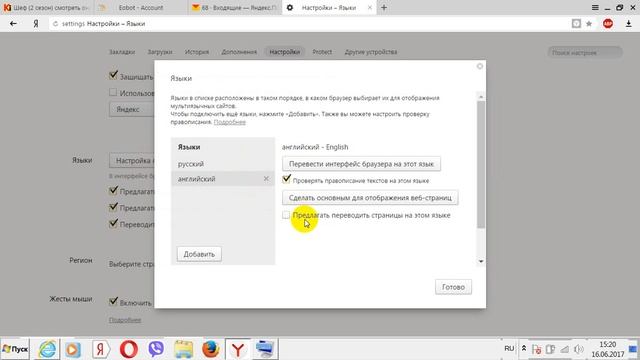
Task: Open Viber from the taskbar
Action: (156, 349)
